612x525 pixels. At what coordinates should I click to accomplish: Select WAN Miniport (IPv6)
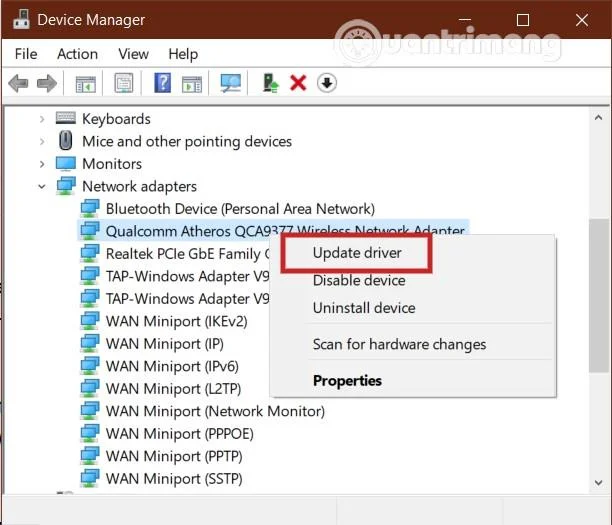coord(172,366)
